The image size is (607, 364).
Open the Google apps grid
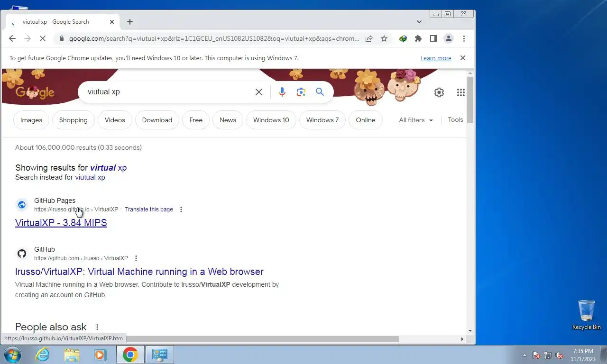(461, 92)
